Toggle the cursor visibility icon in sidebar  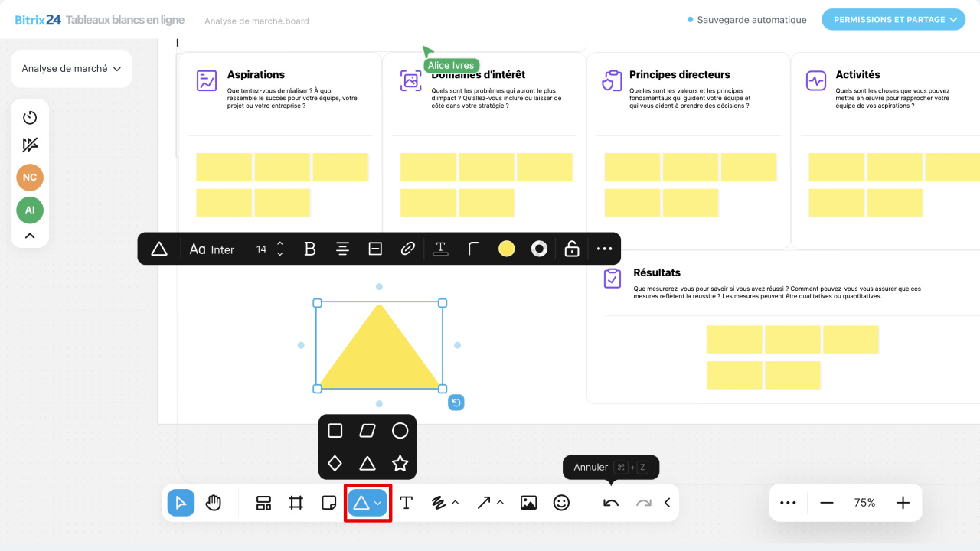pyautogui.click(x=30, y=145)
